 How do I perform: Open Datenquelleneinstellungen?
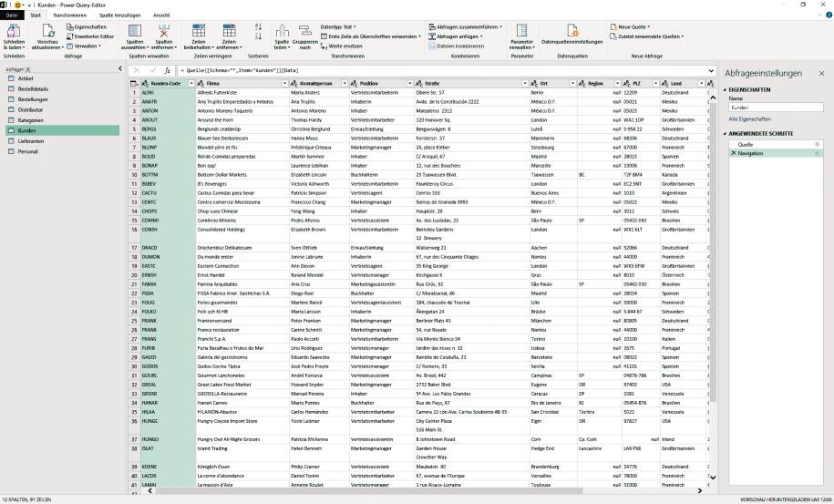click(571, 34)
